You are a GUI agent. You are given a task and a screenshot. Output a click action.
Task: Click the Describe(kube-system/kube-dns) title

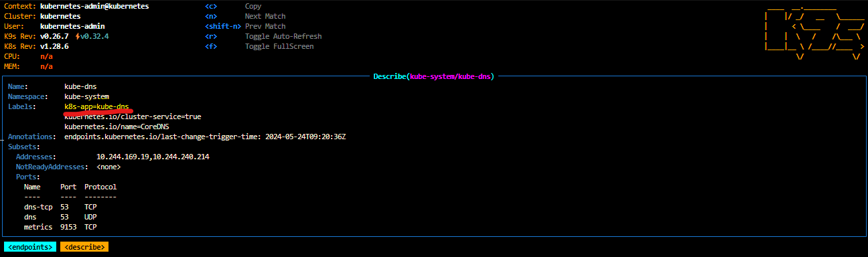tap(433, 76)
